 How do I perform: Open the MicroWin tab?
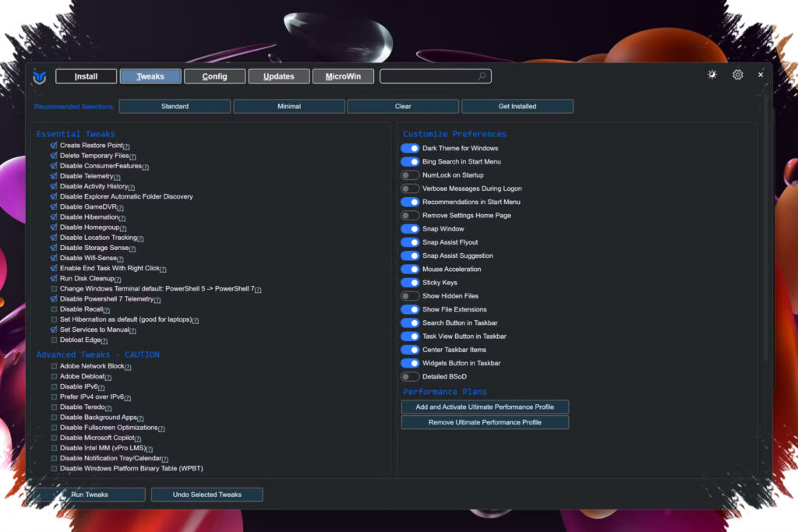pos(343,76)
